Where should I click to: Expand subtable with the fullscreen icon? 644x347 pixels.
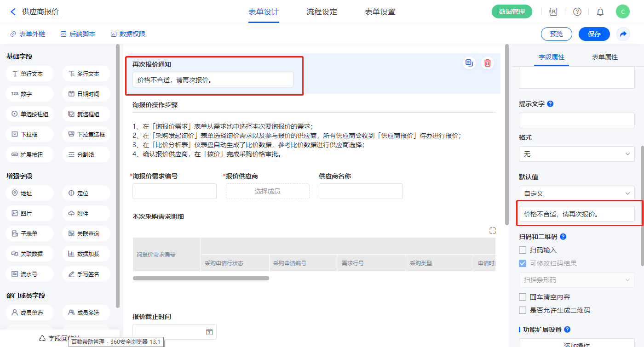pos(493,231)
